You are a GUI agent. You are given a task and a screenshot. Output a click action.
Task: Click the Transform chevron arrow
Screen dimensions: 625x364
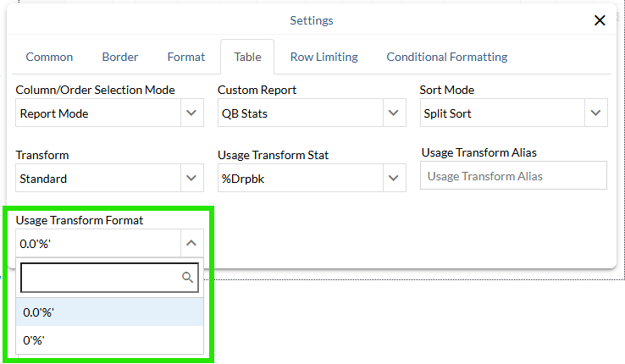[x=192, y=178]
